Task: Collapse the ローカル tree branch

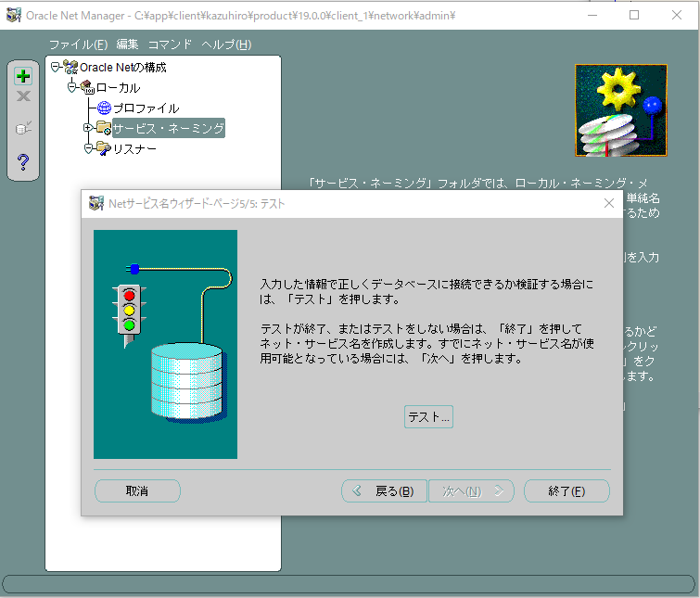Action: coord(72,87)
